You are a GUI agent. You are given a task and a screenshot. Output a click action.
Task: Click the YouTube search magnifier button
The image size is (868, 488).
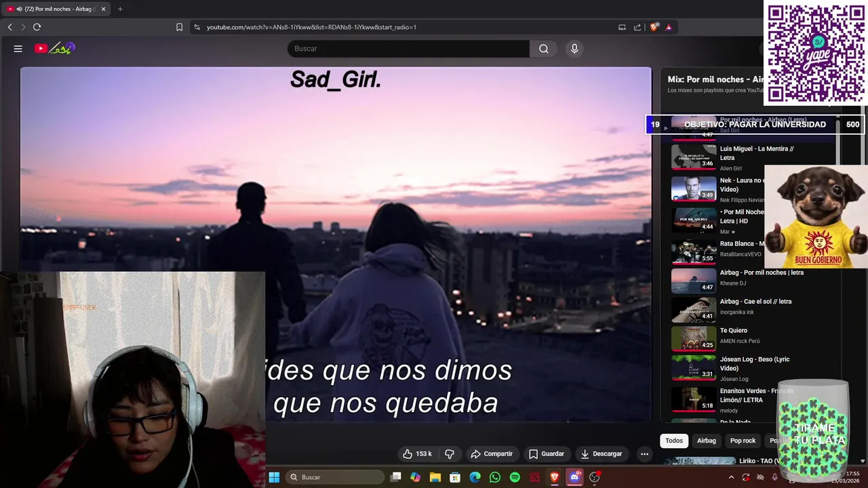pos(543,49)
